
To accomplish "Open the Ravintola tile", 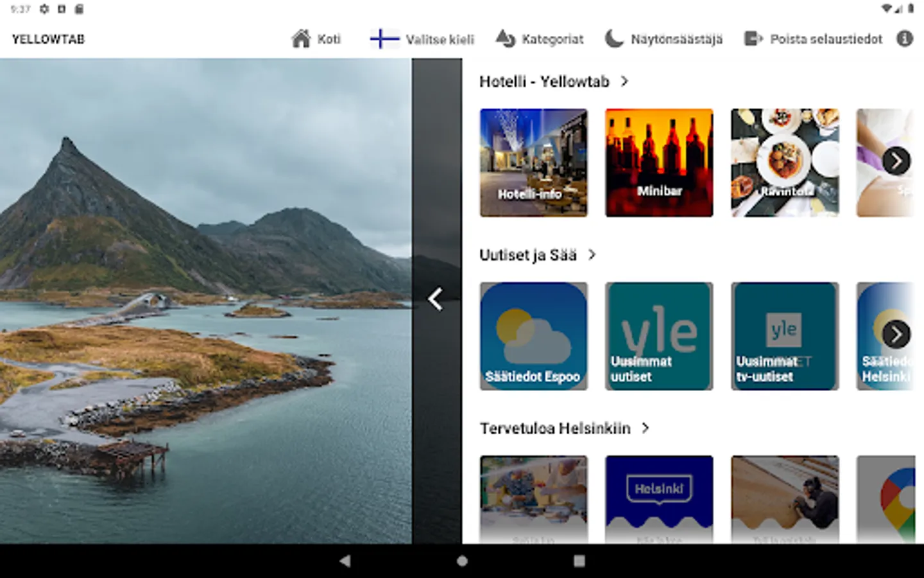I will point(785,162).
